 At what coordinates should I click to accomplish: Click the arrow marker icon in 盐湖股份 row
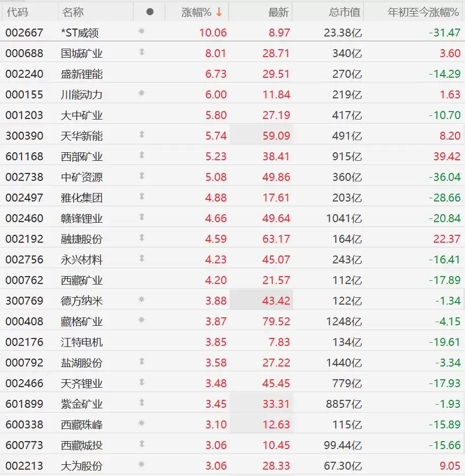point(142,361)
